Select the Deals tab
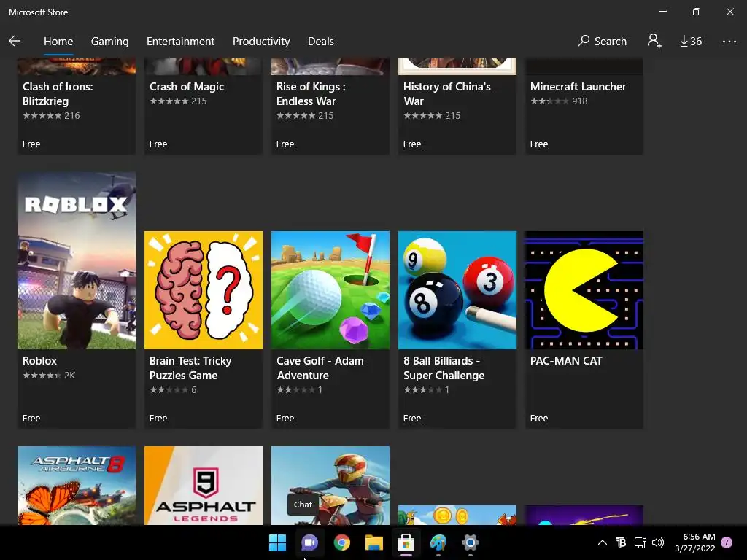 (321, 42)
